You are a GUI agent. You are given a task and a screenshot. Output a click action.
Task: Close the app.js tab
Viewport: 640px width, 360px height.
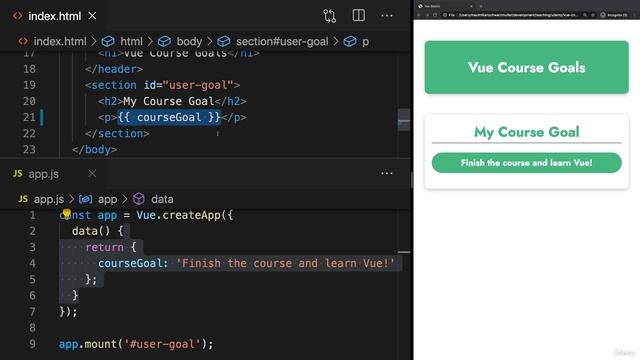(x=92, y=173)
